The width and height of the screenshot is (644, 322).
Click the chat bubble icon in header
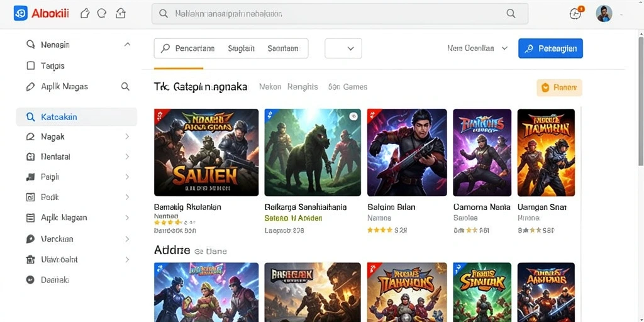(102, 14)
